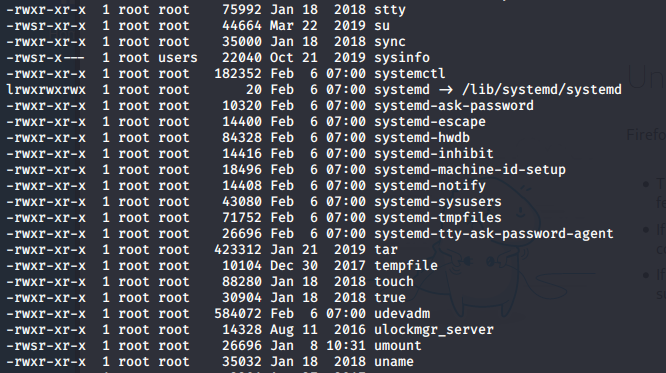The image size is (666, 373).
Task: Click the sysinfo filename in listing
Action: [402, 58]
